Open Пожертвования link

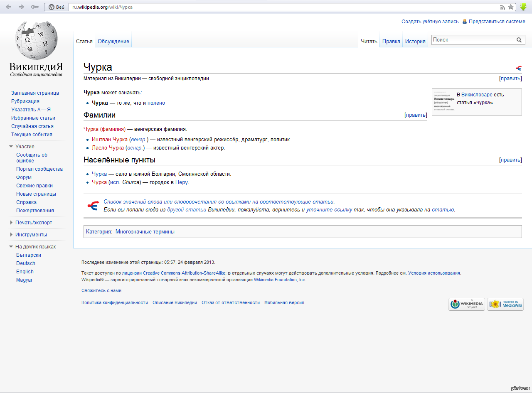(35, 211)
